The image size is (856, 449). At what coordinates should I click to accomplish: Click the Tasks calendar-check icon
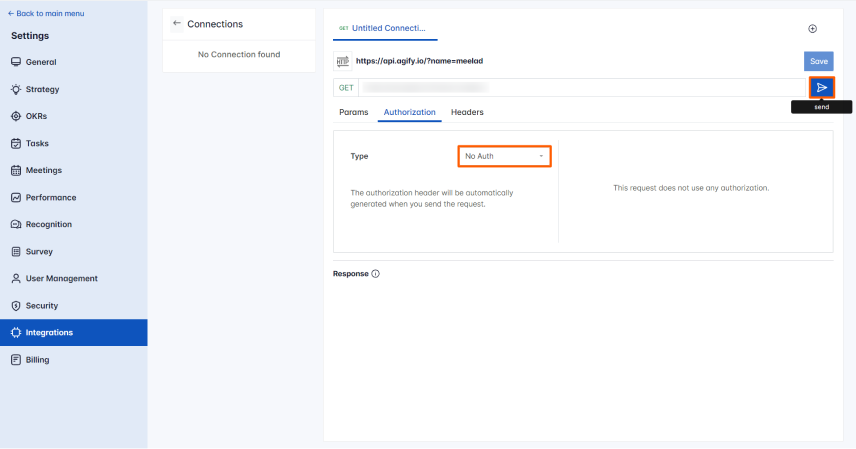[16, 143]
